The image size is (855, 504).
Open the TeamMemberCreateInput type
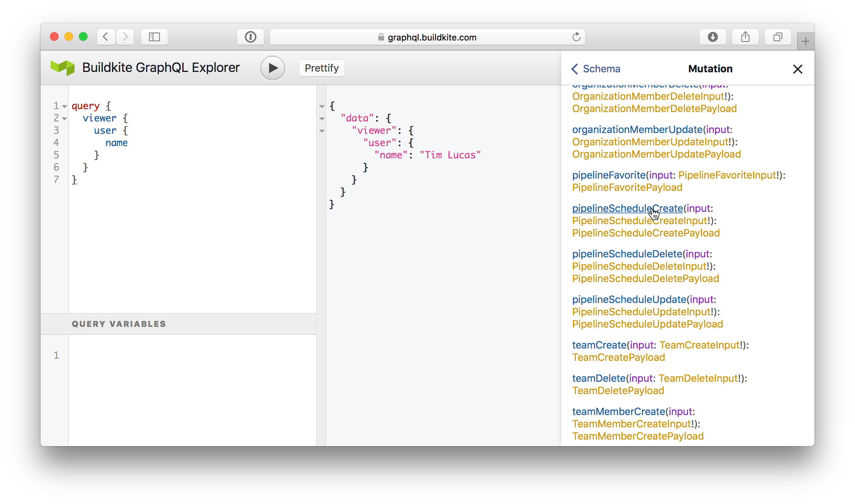pos(631,424)
